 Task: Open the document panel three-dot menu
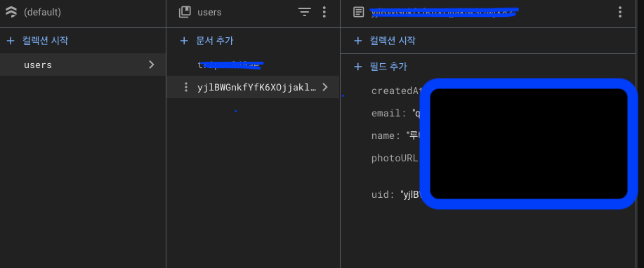pos(620,12)
